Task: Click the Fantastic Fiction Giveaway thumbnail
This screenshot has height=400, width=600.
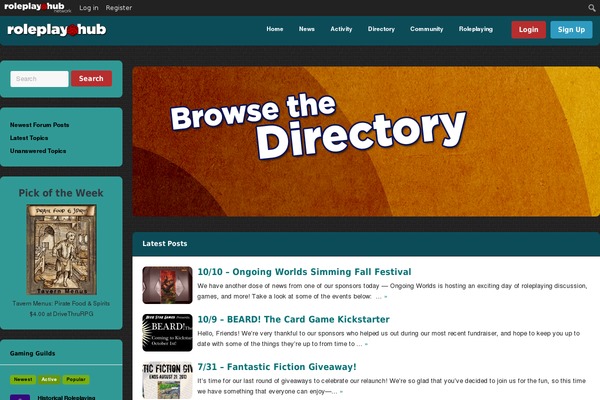Action: [x=167, y=380]
